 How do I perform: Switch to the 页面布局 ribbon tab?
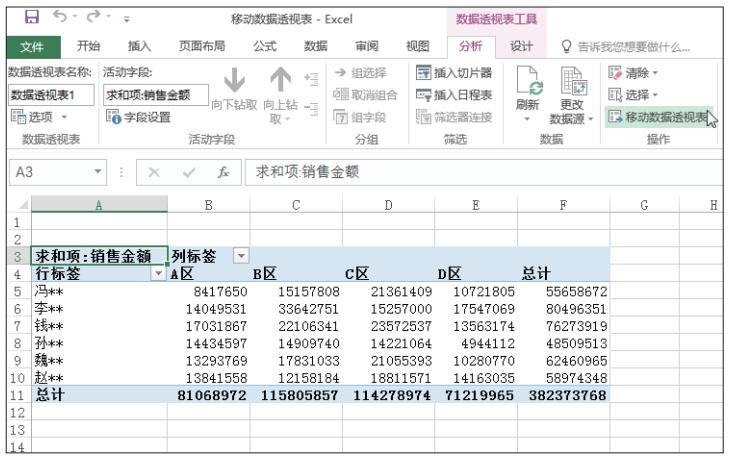[x=202, y=46]
